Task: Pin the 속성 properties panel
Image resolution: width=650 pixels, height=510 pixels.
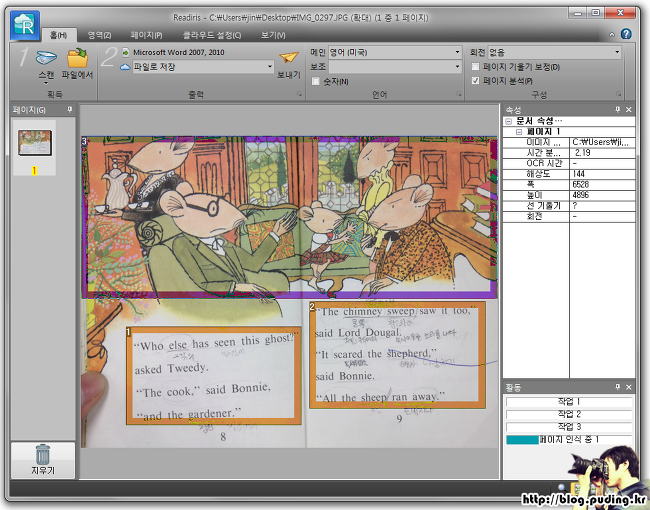Action: point(618,109)
